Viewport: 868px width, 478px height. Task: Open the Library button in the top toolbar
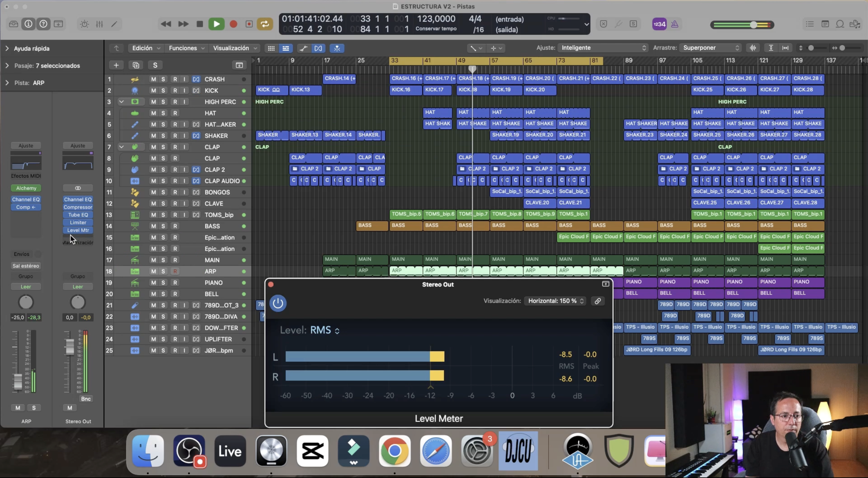[x=14, y=24]
